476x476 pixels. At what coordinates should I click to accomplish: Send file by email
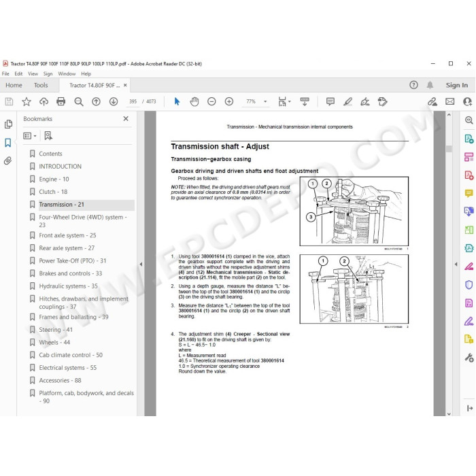[x=450, y=101]
